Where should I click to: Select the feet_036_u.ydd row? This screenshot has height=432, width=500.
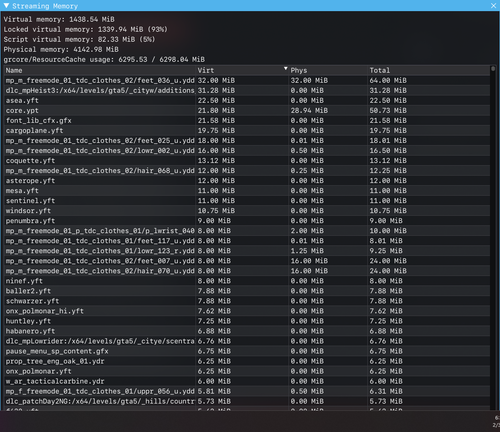(x=247, y=80)
